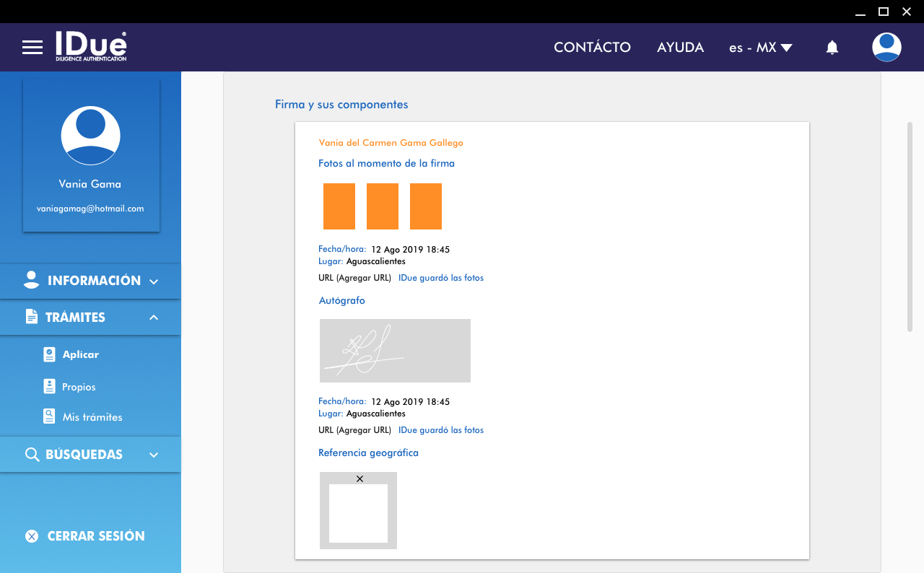Click the notifications bell icon
The image size is (924, 573).
[x=832, y=48]
